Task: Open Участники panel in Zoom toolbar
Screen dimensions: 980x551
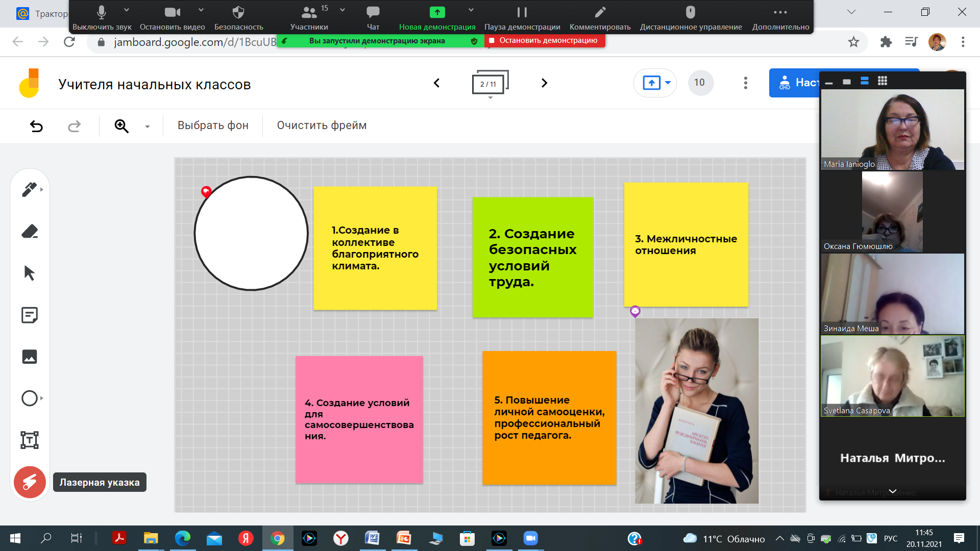Action: (x=309, y=17)
